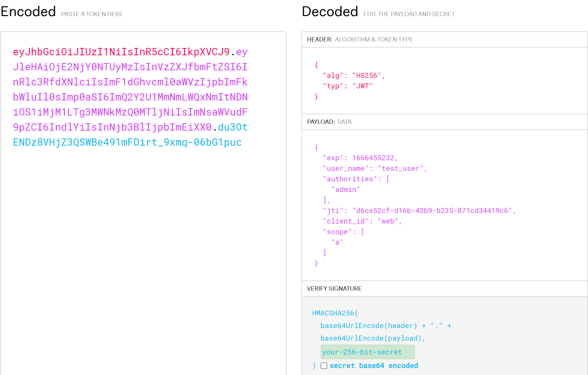Click the Encoded heading
This screenshot has height=375, width=588.
pyautogui.click(x=28, y=12)
